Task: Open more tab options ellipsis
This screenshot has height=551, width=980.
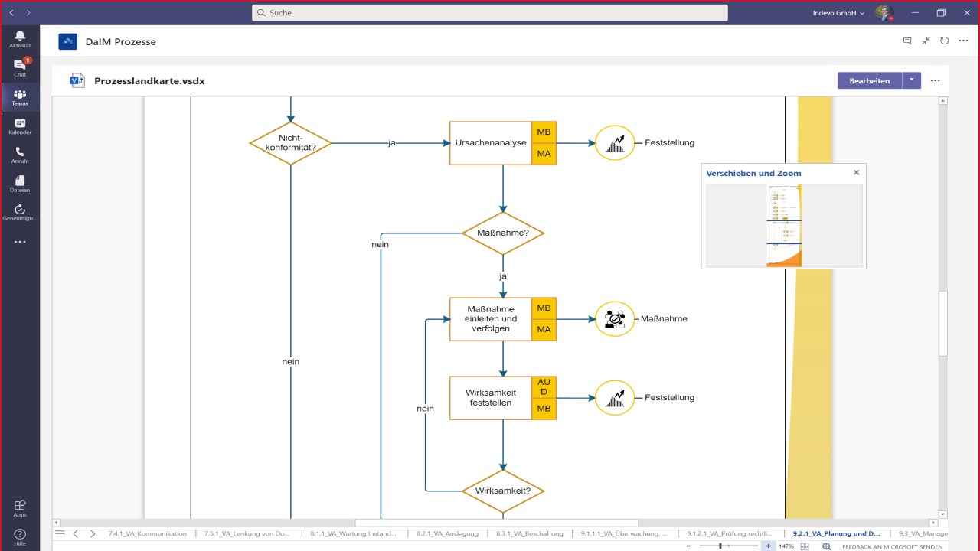Action: (964, 41)
